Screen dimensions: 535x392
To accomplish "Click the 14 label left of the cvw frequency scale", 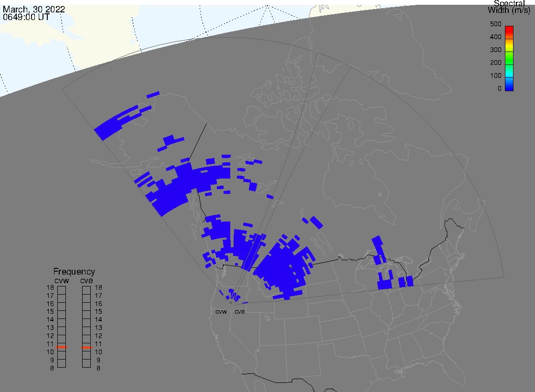I will pyautogui.click(x=50, y=320).
